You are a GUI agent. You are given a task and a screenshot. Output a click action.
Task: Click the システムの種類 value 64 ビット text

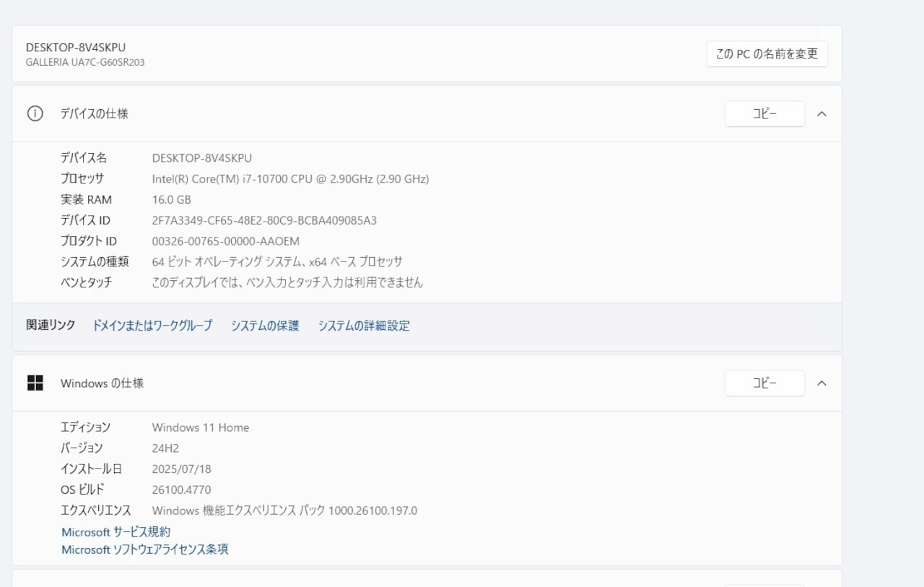(277, 261)
